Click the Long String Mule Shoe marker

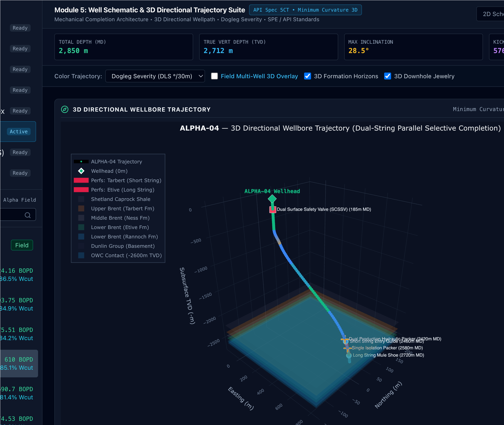click(349, 355)
